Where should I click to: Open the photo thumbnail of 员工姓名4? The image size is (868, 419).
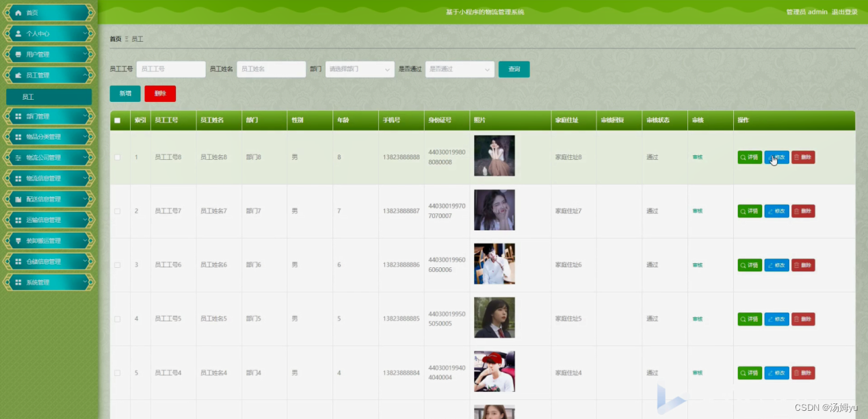[495, 372]
